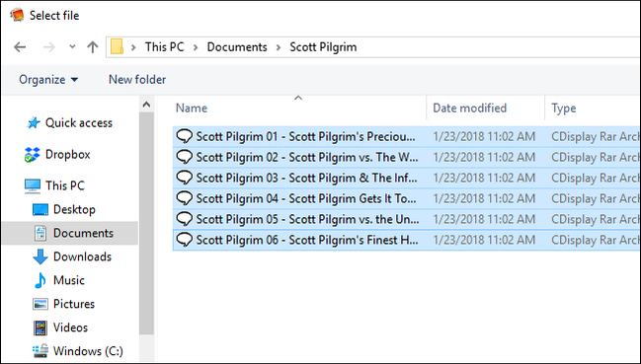Image resolution: width=641 pixels, height=364 pixels.
Task: Select file Scott Pilgrim 05 - Scott Pilgrim vs. the Un...
Action: tap(307, 220)
